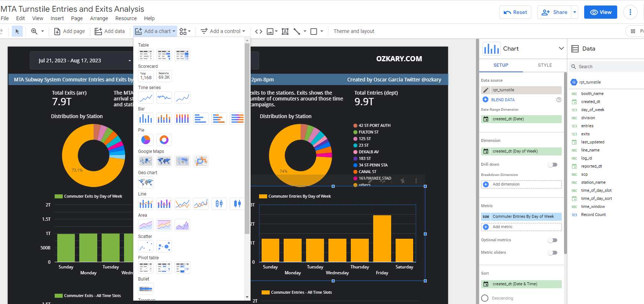Click Add metric field
Image resolution: width=644 pixels, height=304 pixels.
pos(521,227)
